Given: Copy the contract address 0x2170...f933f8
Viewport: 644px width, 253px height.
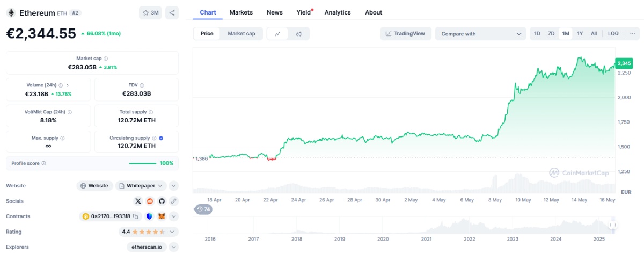Looking at the screenshot, I should point(135,216).
